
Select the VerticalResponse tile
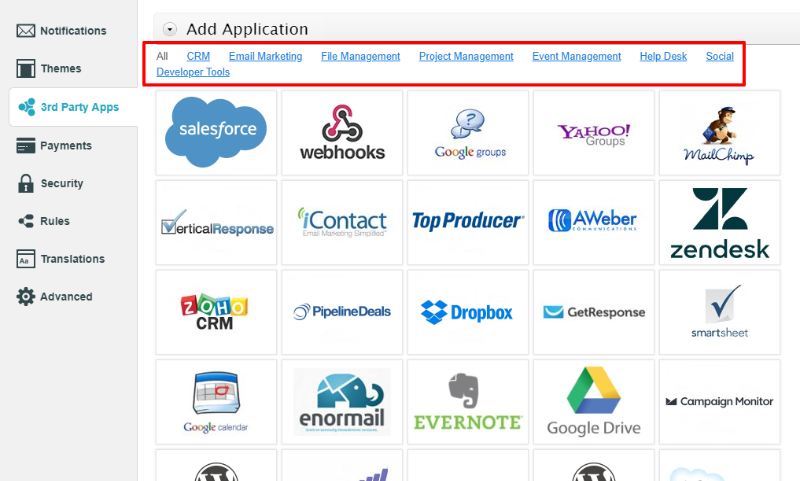[216, 222]
